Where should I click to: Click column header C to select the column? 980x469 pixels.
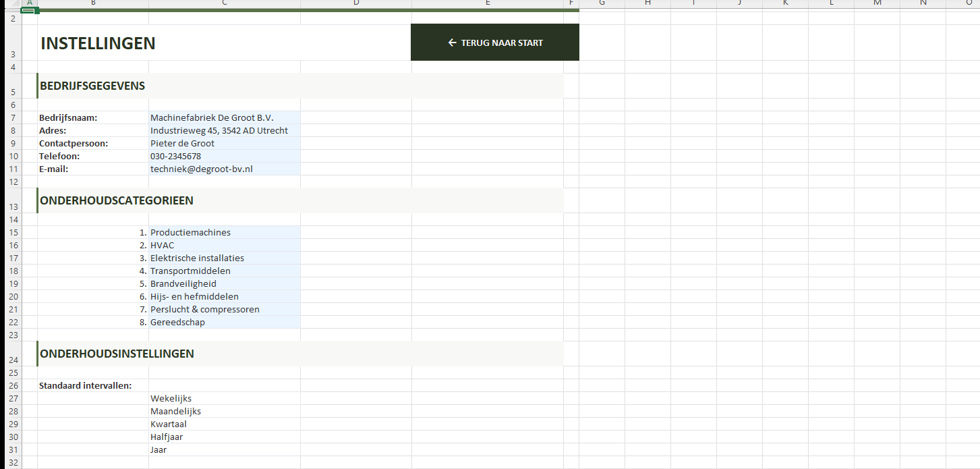224,4
